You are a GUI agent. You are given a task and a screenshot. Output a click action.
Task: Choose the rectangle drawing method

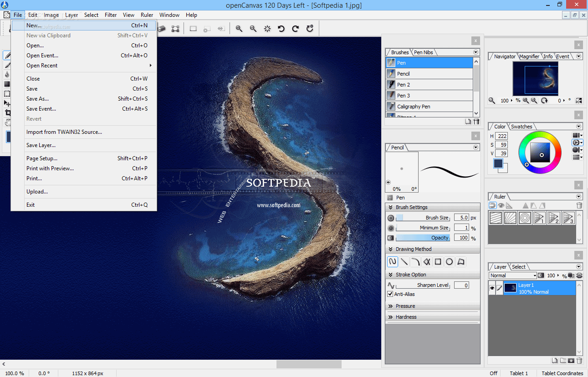point(438,262)
